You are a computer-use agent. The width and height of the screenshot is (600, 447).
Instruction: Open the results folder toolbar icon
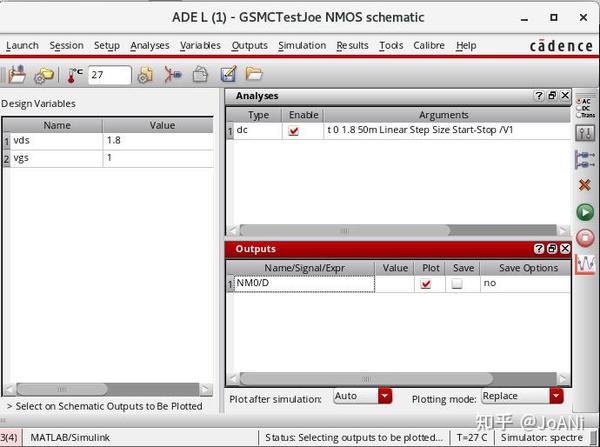click(x=254, y=73)
